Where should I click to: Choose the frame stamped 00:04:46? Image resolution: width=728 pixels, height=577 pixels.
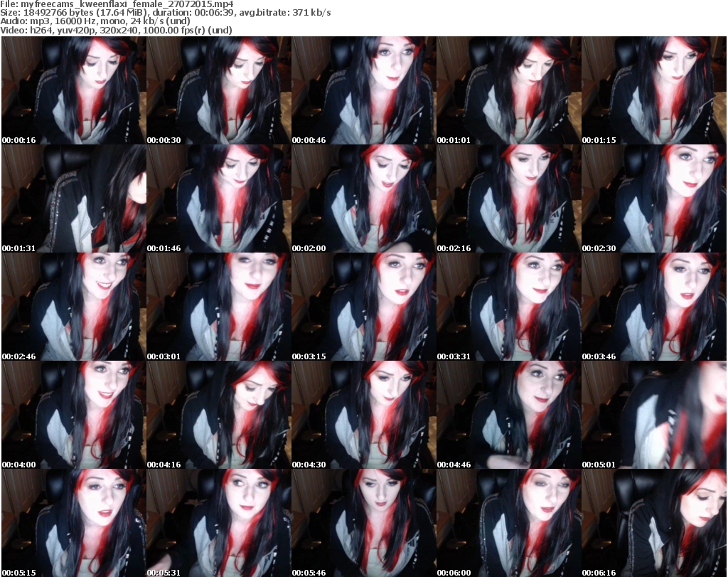[x=509, y=415]
